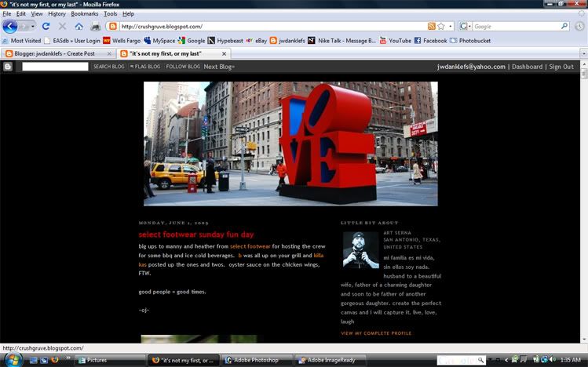The height and width of the screenshot is (367, 588).
Task: Open the Tools menu
Action: [110, 13]
